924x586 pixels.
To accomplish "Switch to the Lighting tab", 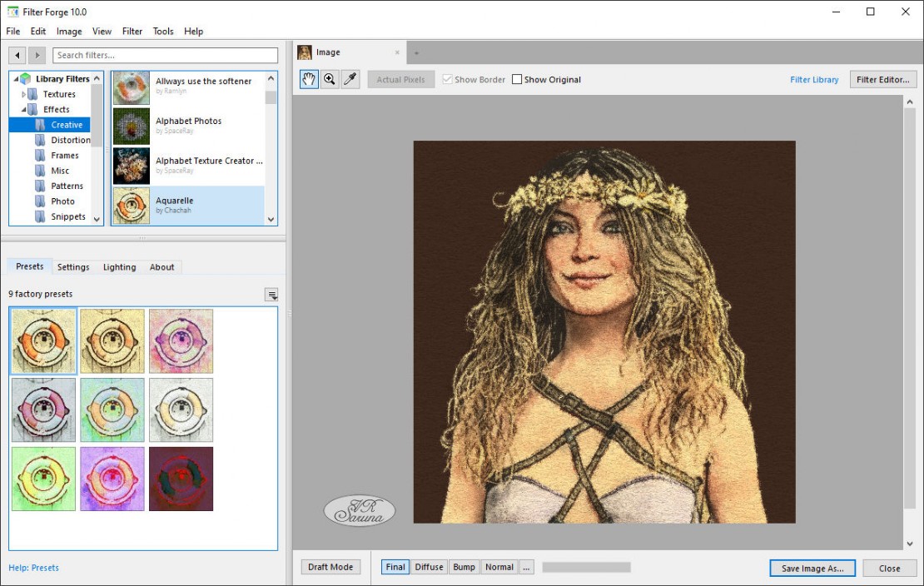I will [120, 267].
